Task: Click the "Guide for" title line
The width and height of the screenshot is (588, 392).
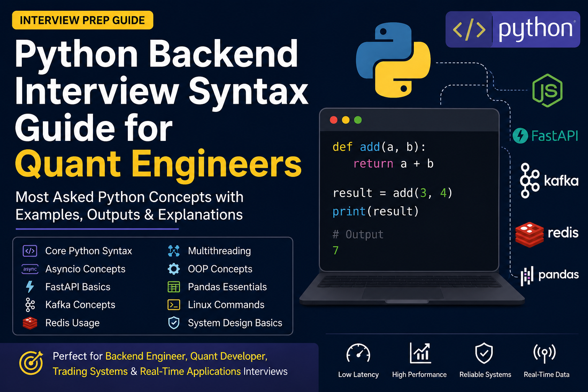Action: [x=94, y=128]
